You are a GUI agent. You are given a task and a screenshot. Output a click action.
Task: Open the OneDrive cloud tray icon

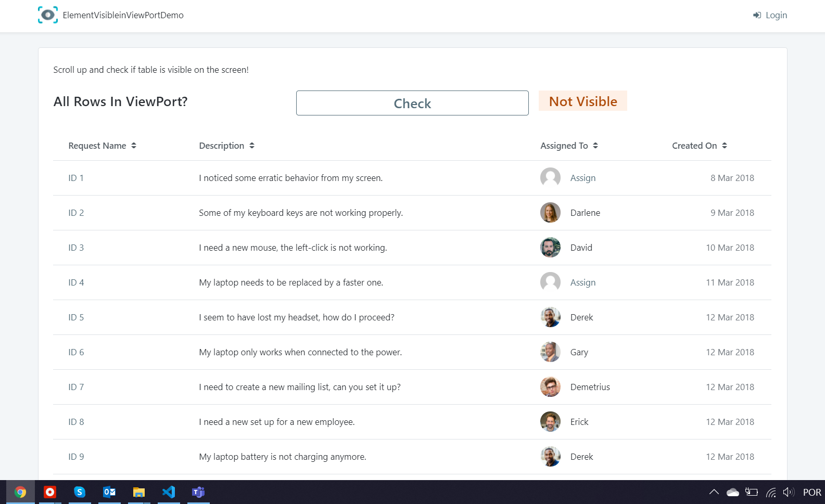click(733, 492)
